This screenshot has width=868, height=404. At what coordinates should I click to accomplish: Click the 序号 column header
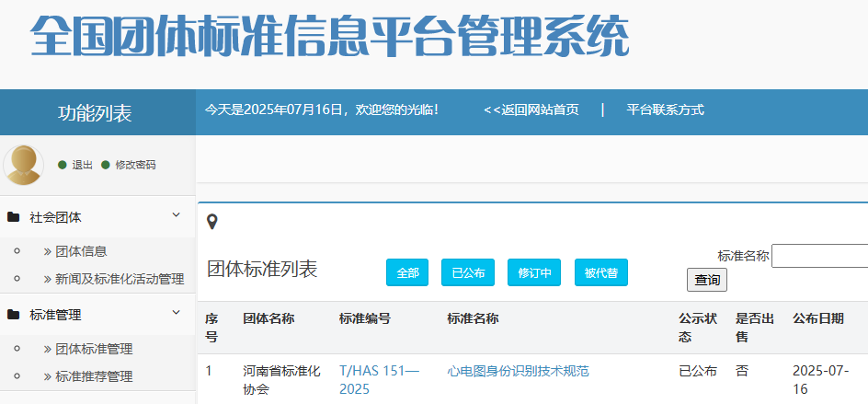point(211,328)
